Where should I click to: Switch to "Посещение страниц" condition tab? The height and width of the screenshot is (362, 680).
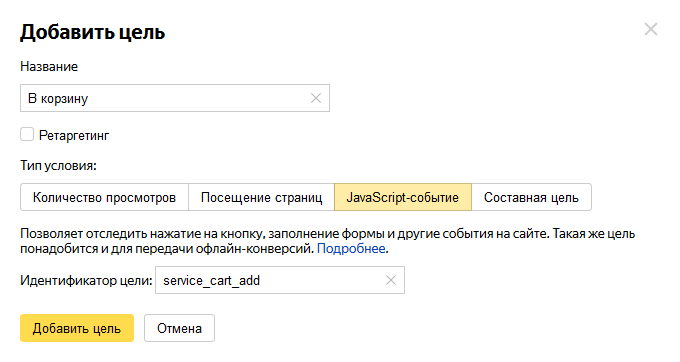(x=262, y=197)
